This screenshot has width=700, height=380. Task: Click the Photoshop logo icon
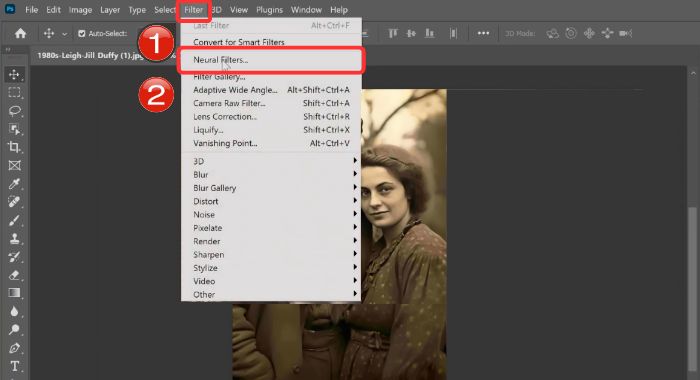pos(9,8)
